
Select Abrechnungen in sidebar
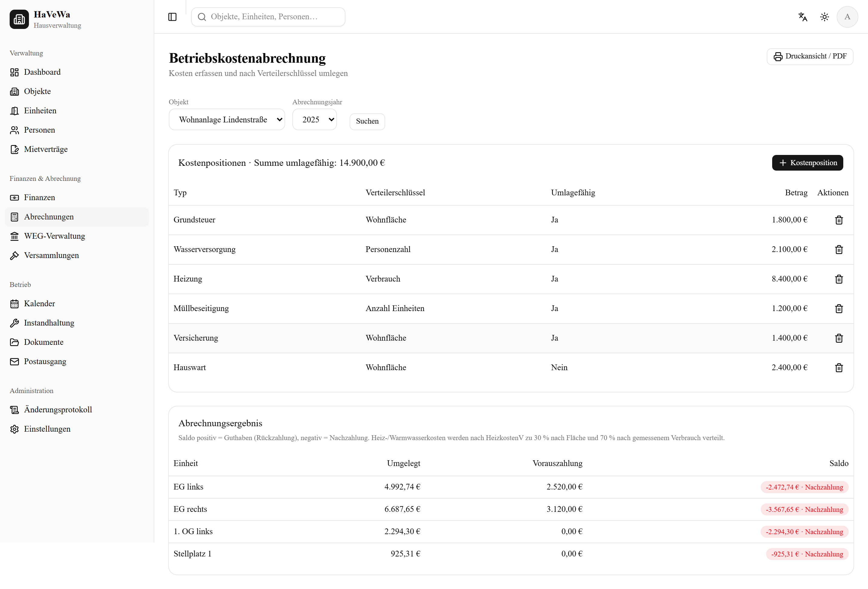77,217
